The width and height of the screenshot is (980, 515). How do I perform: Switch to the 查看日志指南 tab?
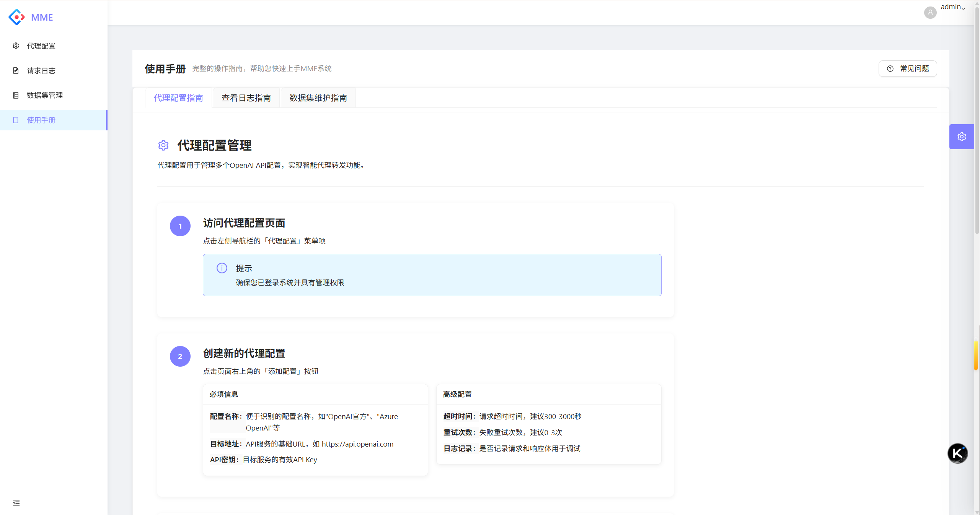click(x=246, y=98)
